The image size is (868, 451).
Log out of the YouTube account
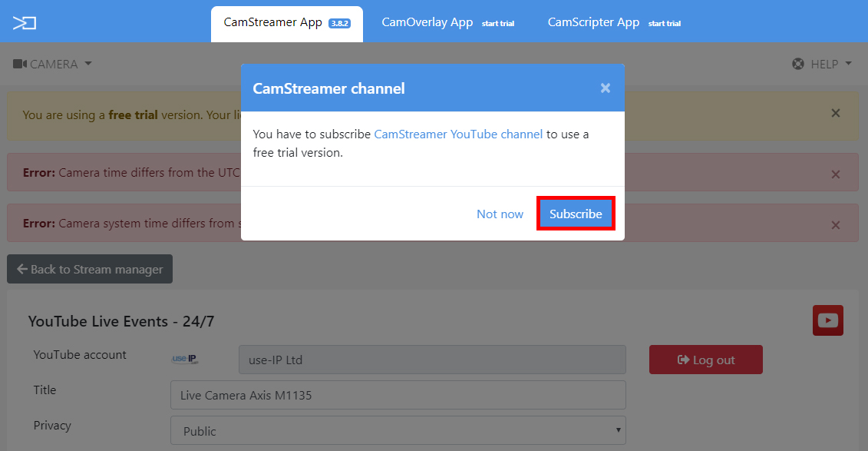(x=705, y=360)
